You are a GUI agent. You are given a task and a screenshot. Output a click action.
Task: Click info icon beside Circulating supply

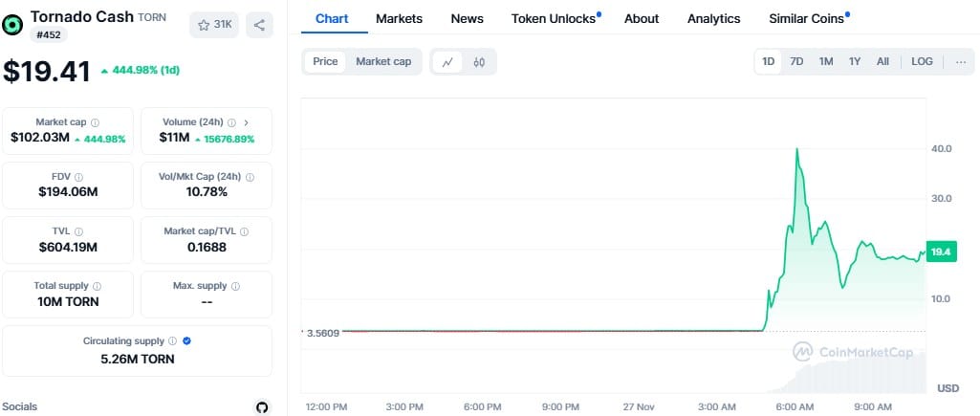click(x=172, y=341)
